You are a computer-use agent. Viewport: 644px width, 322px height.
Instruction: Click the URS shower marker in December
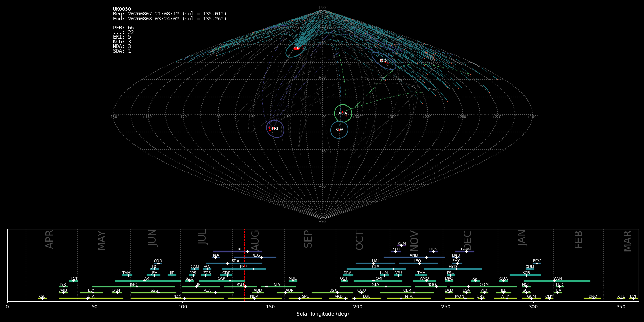point(481,298)
